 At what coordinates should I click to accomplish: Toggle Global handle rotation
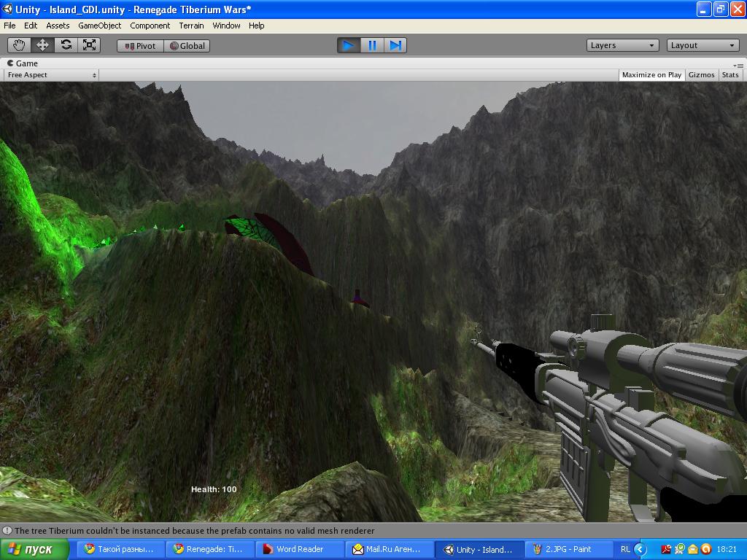(x=187, y=46)
